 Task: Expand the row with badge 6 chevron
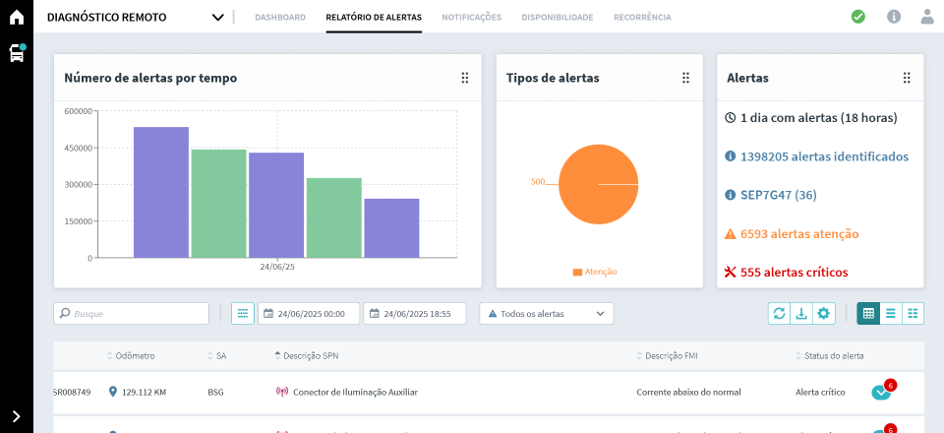coord(881,392)
